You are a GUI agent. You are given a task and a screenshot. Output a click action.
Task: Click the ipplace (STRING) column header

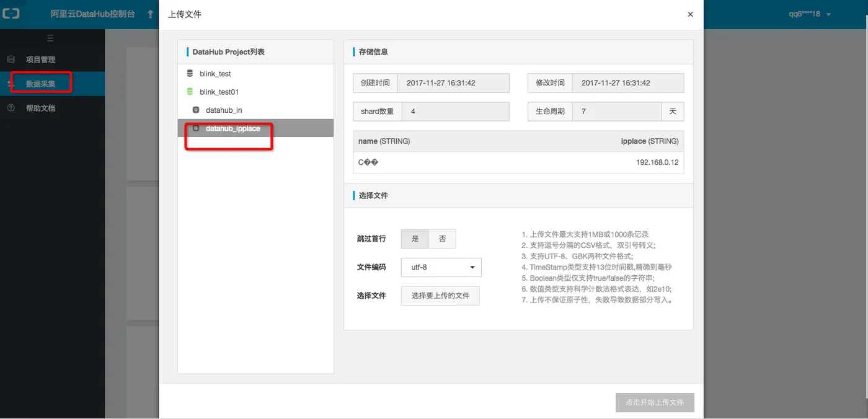tap(650, 141)
